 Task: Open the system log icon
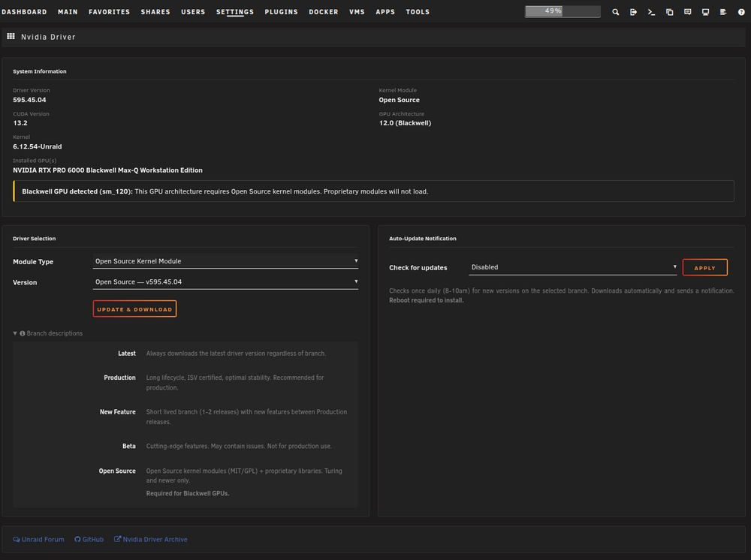click(723, 12)
